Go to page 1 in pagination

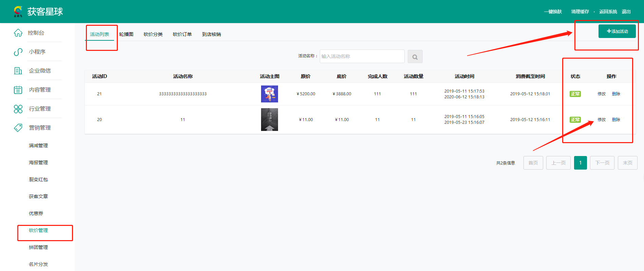point(580,163)
